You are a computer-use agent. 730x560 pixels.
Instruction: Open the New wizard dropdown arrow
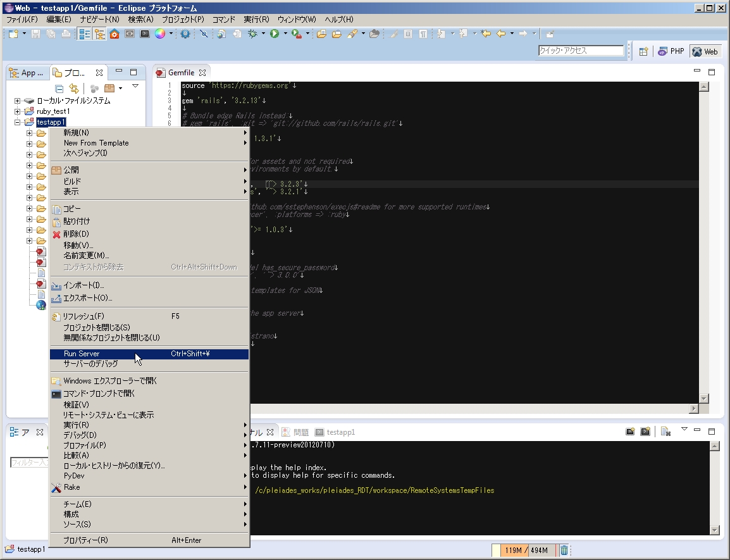(x=24, y=34)
